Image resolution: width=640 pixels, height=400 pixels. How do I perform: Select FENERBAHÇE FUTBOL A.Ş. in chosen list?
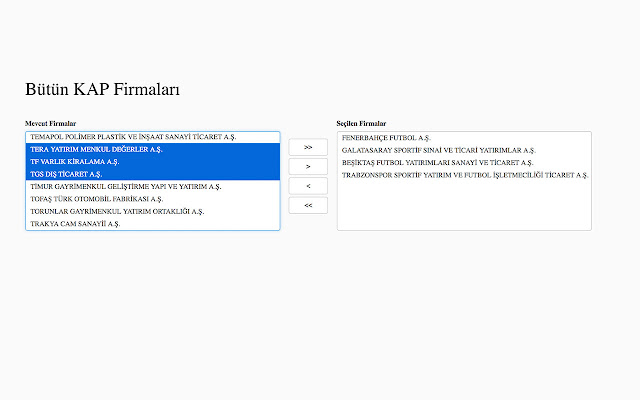pos(464,138)
